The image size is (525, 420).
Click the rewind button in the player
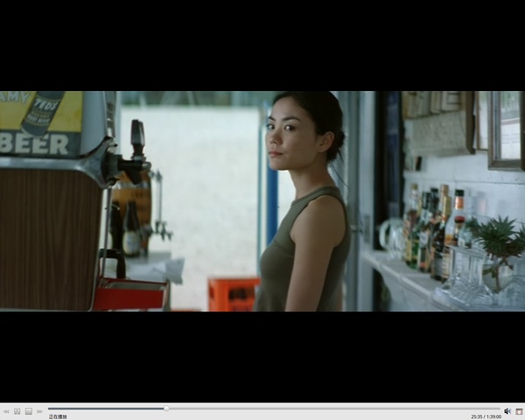[6, 410]
